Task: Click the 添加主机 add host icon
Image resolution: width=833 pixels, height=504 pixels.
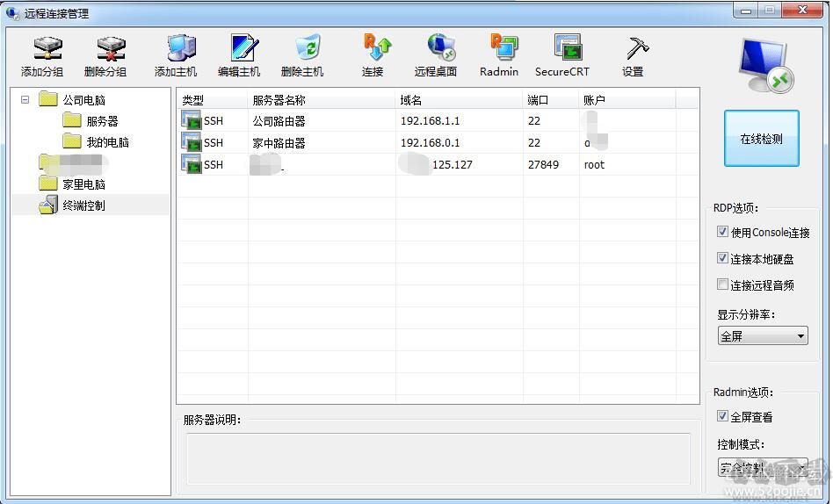Action: click(x=181, y=48)
